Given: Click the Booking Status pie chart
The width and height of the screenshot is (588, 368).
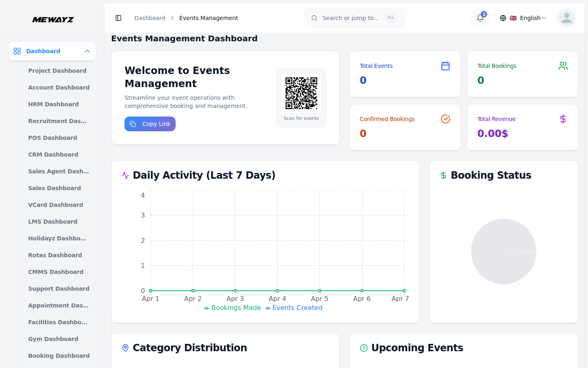Looking at the screenshot, I should [503, 251].
